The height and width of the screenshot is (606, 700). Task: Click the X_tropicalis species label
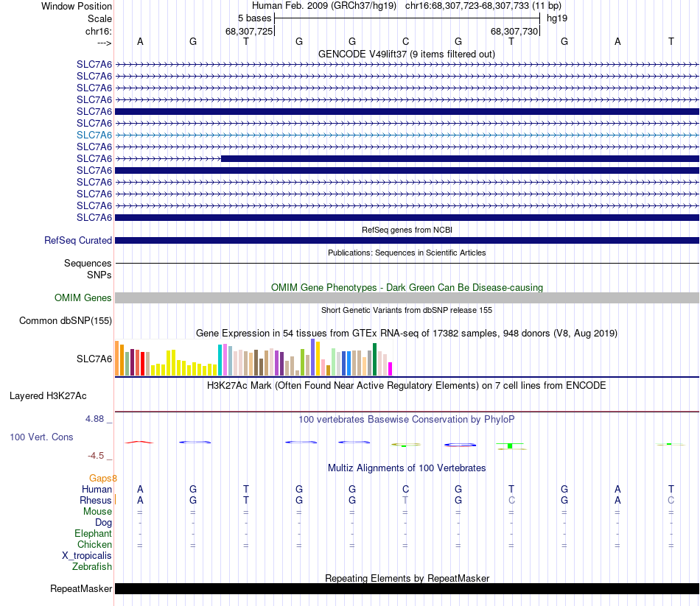(x=87, y=556)
